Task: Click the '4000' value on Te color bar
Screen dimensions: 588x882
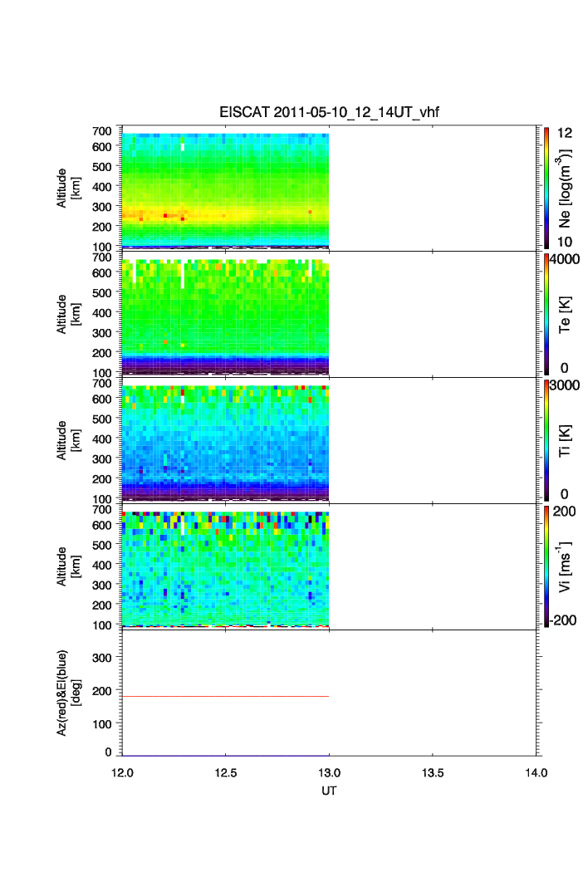Action: (x=565, y=259)
